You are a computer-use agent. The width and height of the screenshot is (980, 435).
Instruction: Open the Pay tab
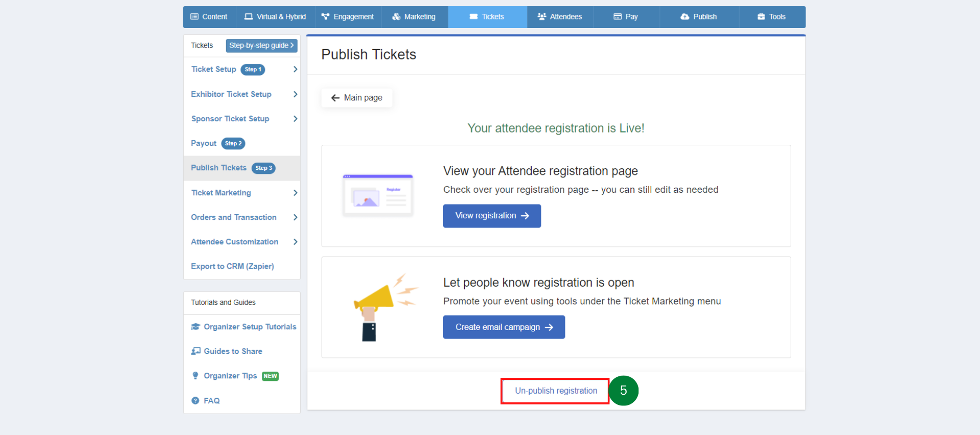coord(626,17)
